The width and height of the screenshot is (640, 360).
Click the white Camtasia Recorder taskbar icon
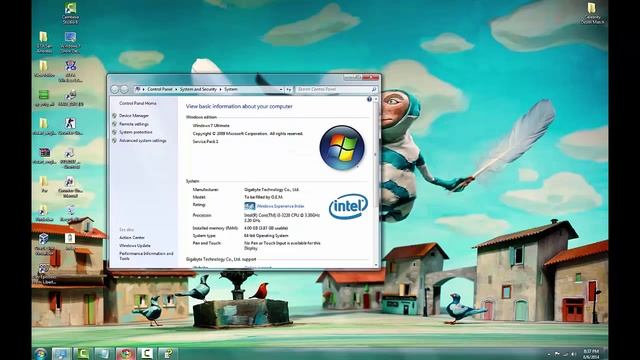pyautogui.click(x=147, y=353)
